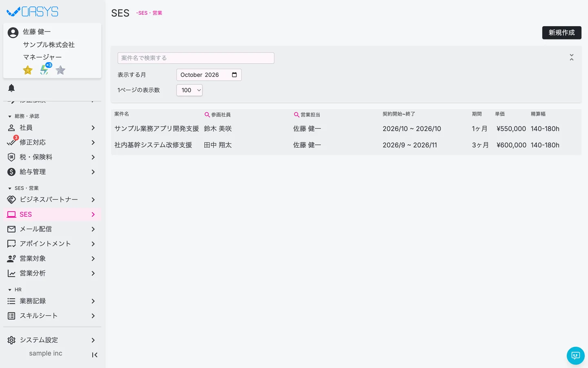588x368 pixels.
Task: Click the 2026/10 ~ 2026/10 contract period
Action: point(412,128)
